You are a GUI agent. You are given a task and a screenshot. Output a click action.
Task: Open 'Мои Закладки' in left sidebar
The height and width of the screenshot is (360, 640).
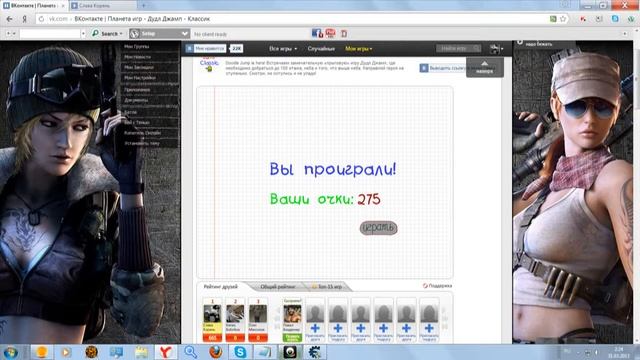[x=139, y=67]
